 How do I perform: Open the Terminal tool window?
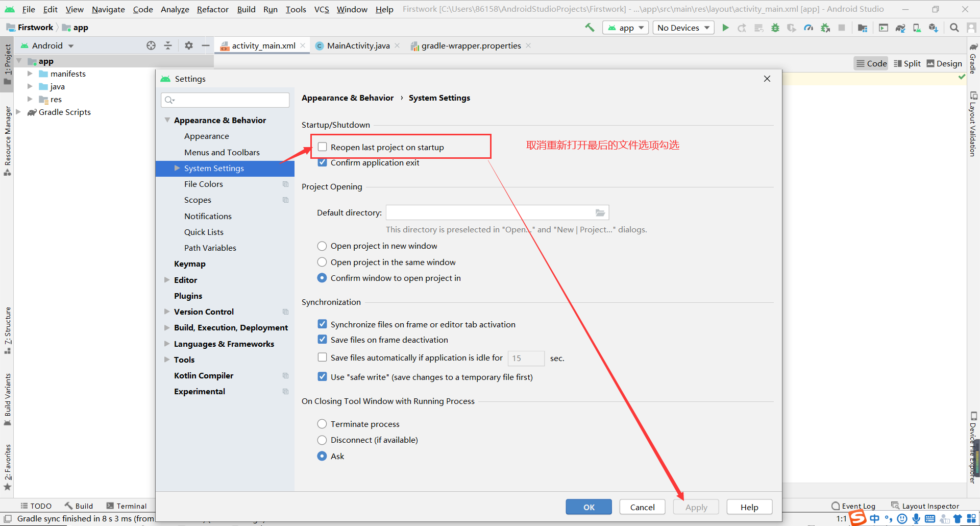(126, 506)
